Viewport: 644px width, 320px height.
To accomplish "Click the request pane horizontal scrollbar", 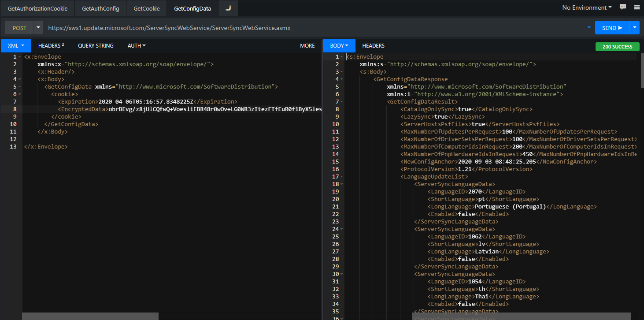I will click(90, 316).
